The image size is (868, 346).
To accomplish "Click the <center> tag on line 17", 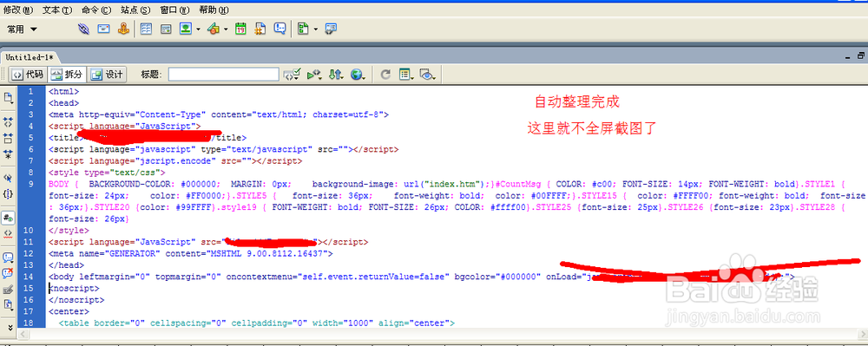I will (x=69, y=311).
